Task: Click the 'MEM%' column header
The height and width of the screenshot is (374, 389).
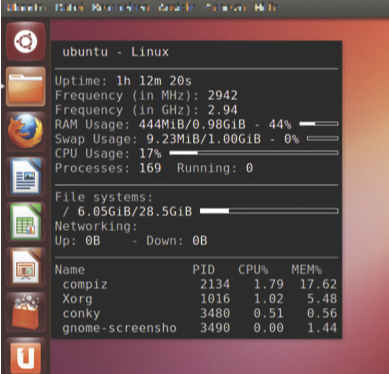Action: pyautogui.click(x=307, y=270)
